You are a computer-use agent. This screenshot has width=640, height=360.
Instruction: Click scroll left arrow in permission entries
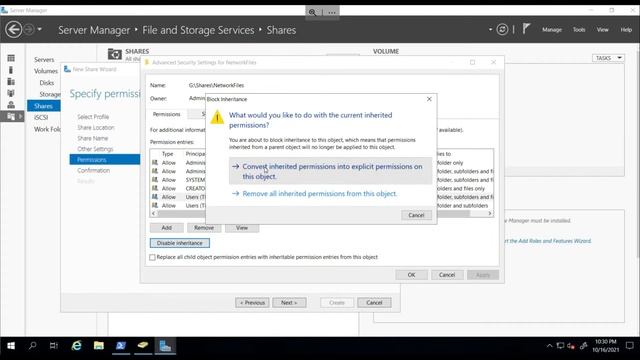point(153,213)
